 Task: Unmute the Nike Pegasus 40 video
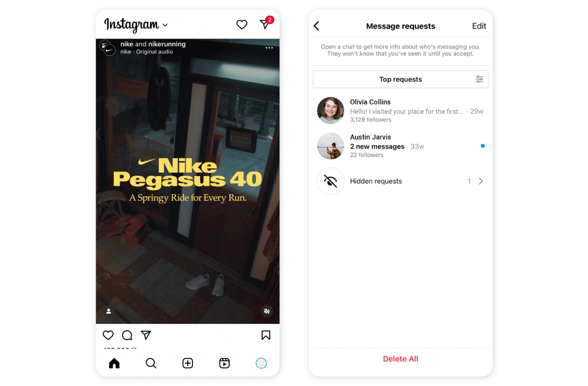click(267, 311)
